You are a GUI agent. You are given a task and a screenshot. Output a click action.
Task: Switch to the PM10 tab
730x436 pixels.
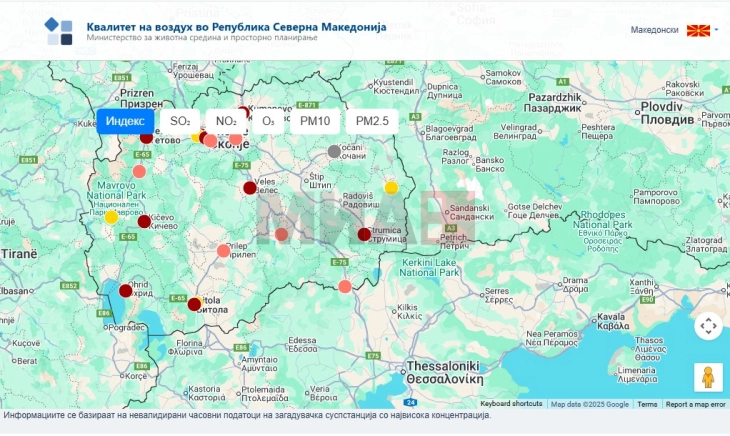pyautogui.click(x=315, y=121)
